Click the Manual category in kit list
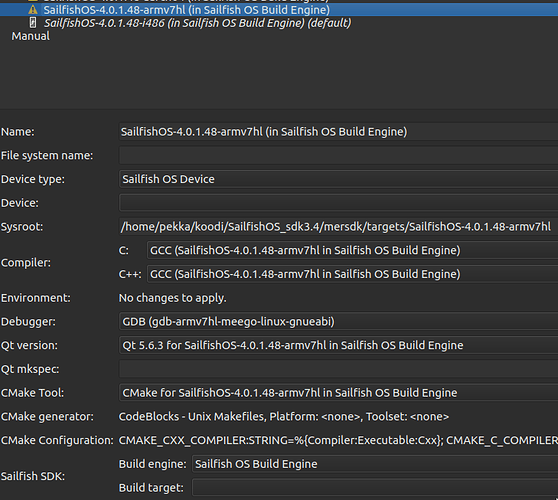 31,36
